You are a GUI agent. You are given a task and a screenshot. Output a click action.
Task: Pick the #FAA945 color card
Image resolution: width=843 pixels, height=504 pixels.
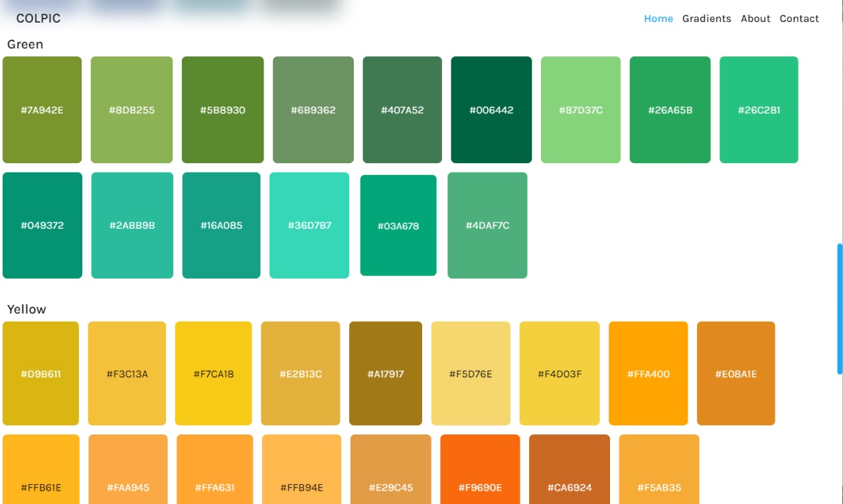[128, 469]
